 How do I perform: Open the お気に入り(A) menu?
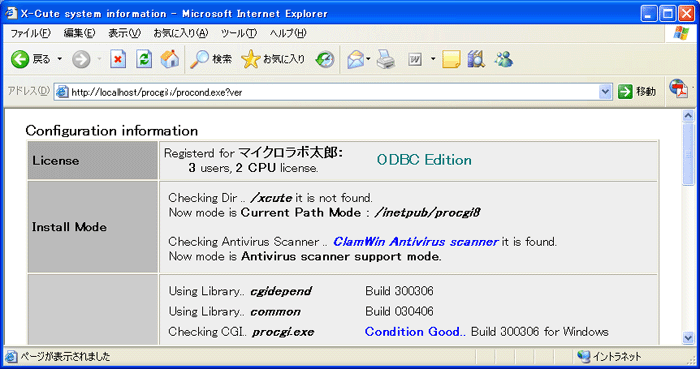click(181, 33)
